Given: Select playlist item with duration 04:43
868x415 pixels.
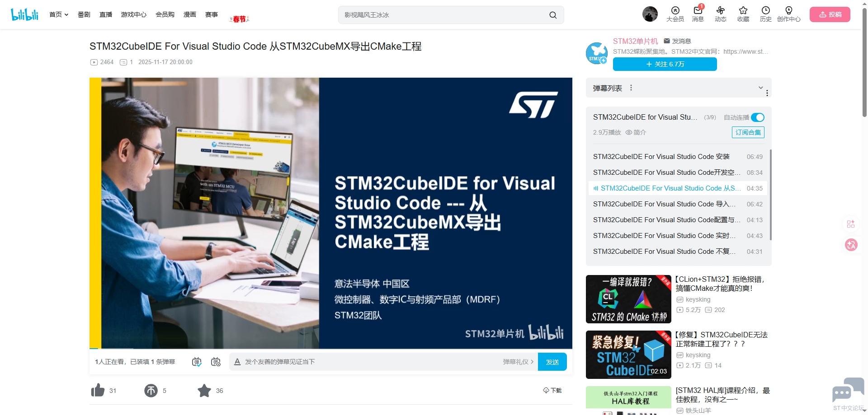Looking at the screenshot, I should pyautogui.click(x=678, y=236).
